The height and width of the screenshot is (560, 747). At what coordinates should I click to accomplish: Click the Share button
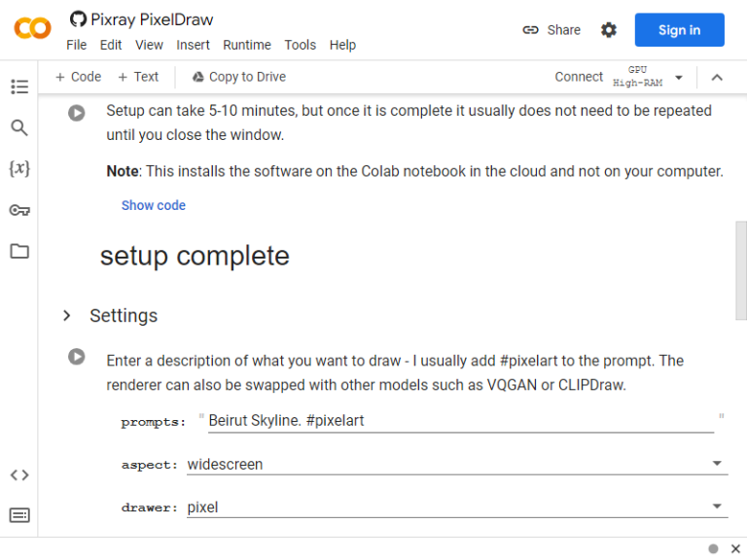pyautogui.click(x=551, y=30)
